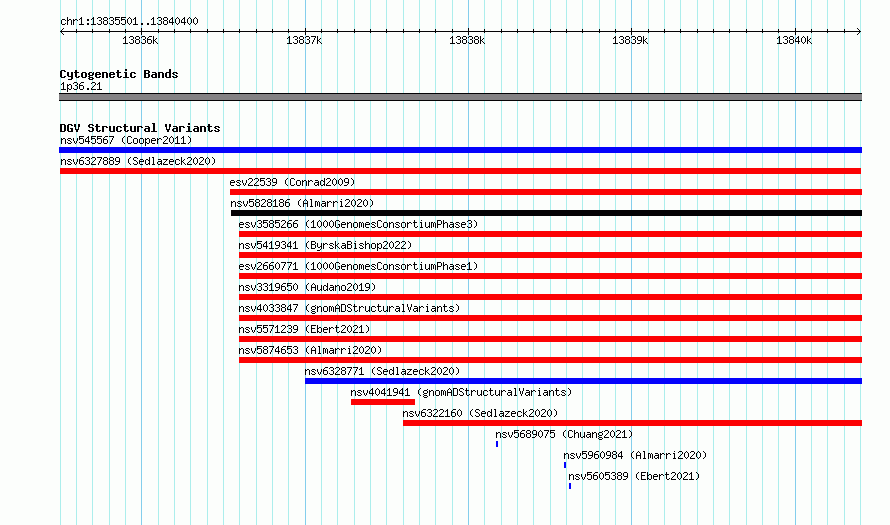Click the right arrow of the ruler
Image resolution: width=890 pixels, height=525 pixels.
tap(859, 31)
